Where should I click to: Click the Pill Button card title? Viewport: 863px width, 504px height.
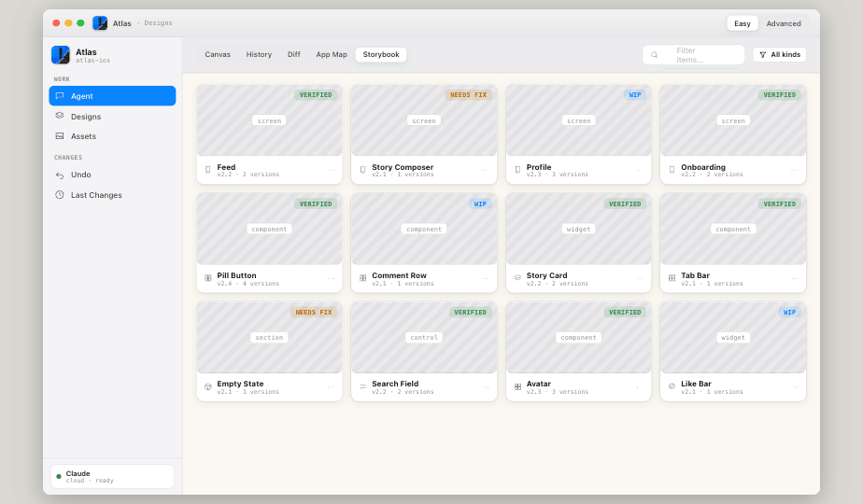[236, 275]
